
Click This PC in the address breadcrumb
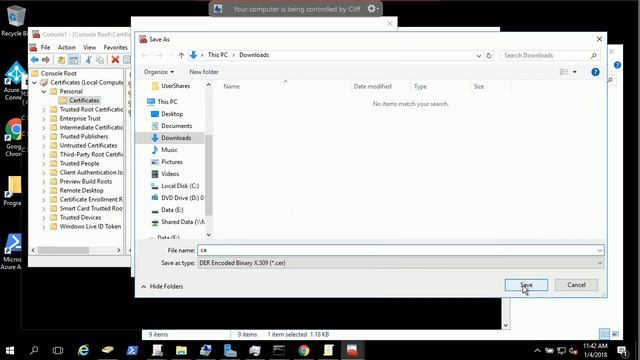click(218, 55)
